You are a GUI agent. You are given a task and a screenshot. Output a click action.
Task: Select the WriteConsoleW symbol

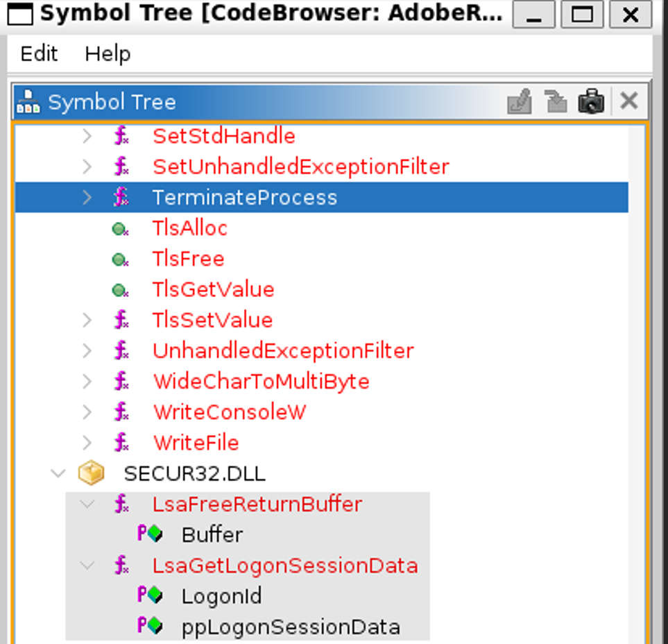tap(229, 412)
